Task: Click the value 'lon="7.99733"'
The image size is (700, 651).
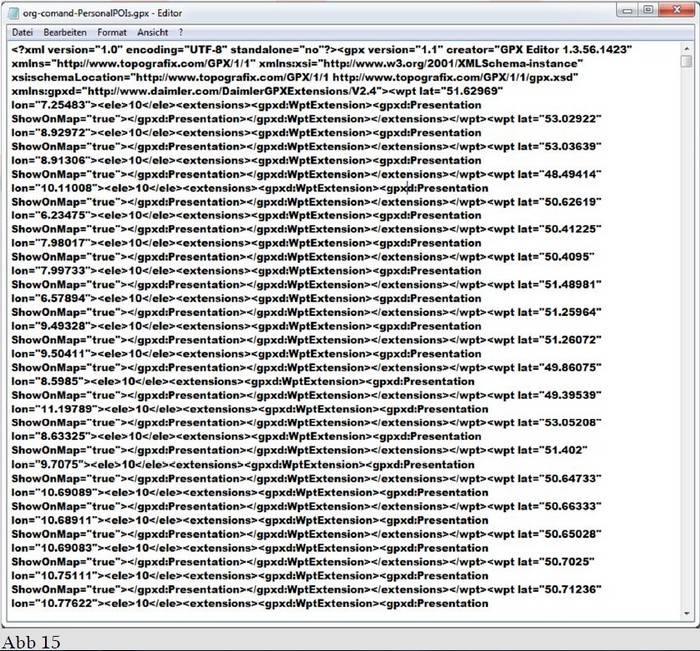Action: tap(51, 271)
